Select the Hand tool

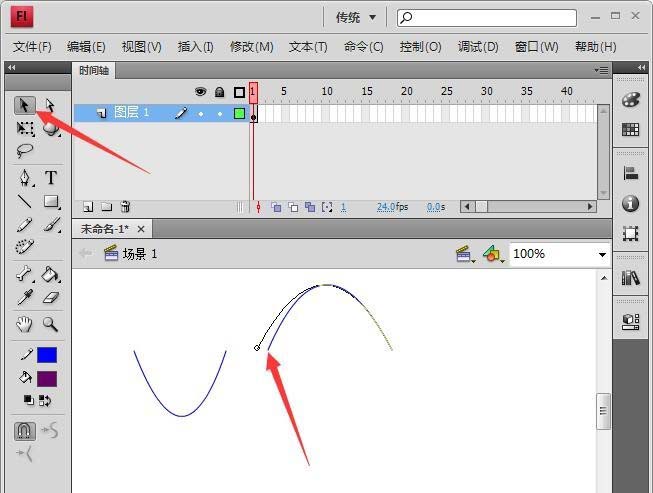coord(25,324)
